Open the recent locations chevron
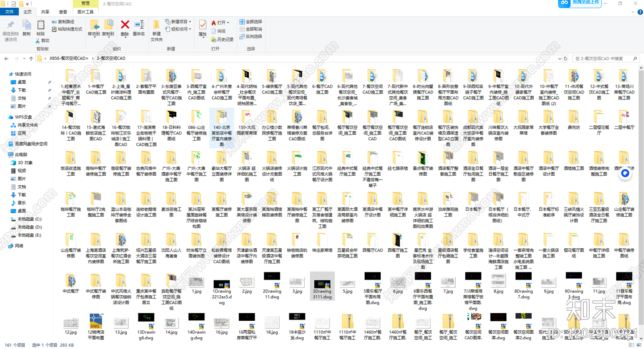The width and height of the screenshot is (644, 349). tap(24, 59)
